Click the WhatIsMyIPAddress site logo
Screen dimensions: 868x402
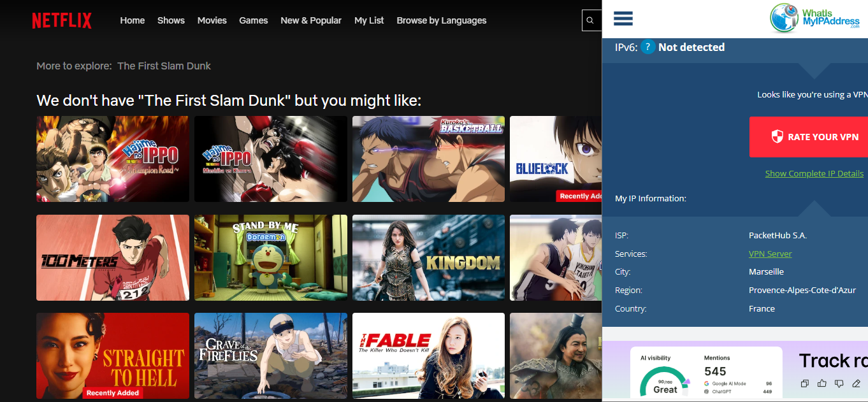tap(815, 18)
